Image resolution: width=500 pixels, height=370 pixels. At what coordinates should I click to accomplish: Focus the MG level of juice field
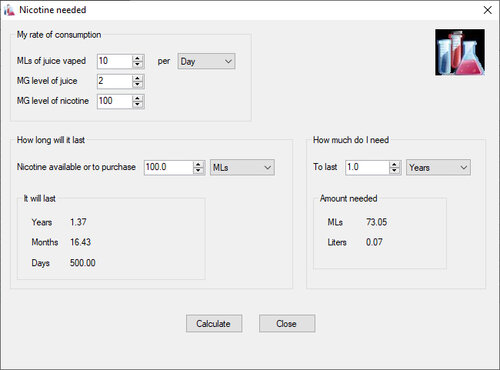coord(115,81)
